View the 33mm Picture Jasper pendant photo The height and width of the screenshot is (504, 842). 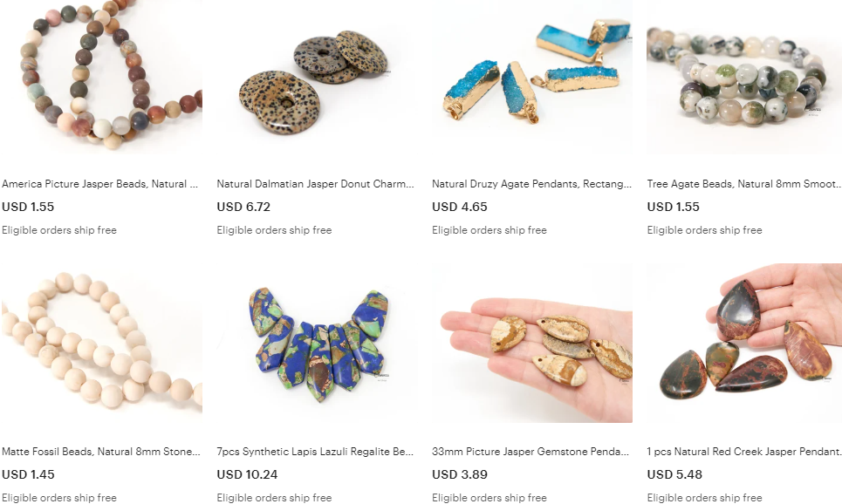(532, 343)
